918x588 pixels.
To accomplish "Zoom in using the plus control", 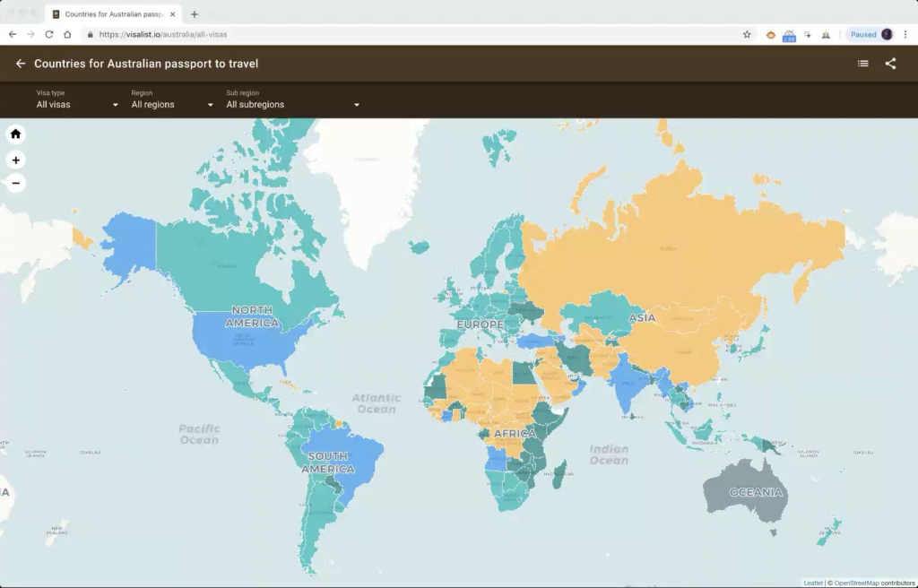I will (15, 160).
